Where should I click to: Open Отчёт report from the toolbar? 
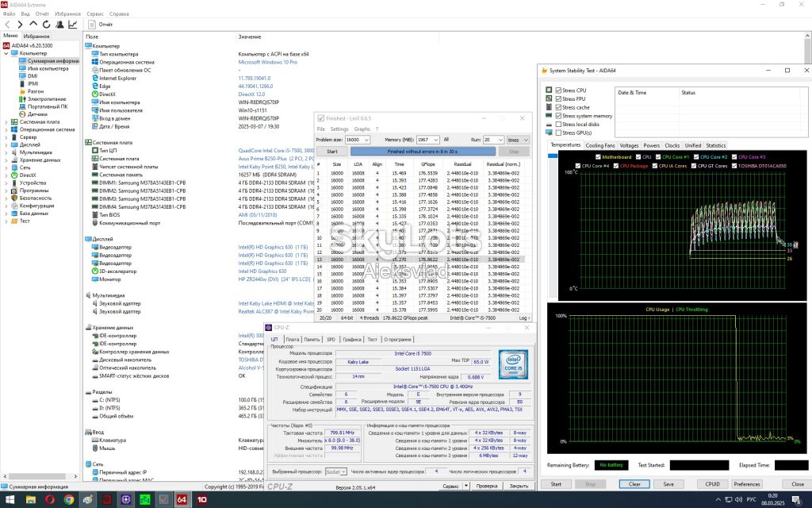click(101, 25)
